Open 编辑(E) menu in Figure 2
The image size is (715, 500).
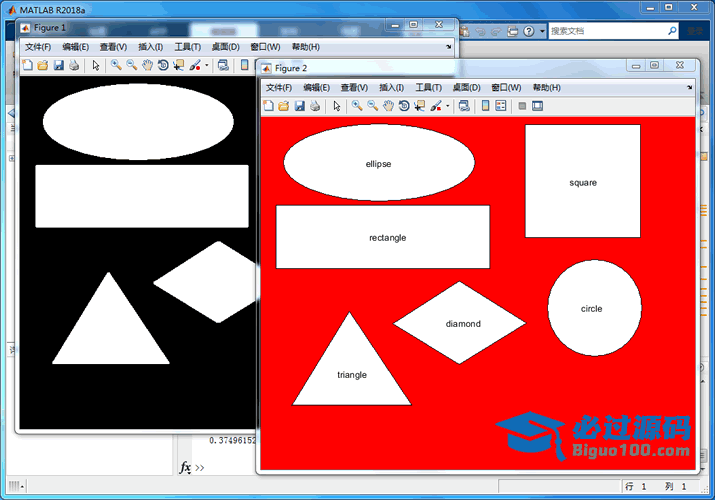(316, 88)
